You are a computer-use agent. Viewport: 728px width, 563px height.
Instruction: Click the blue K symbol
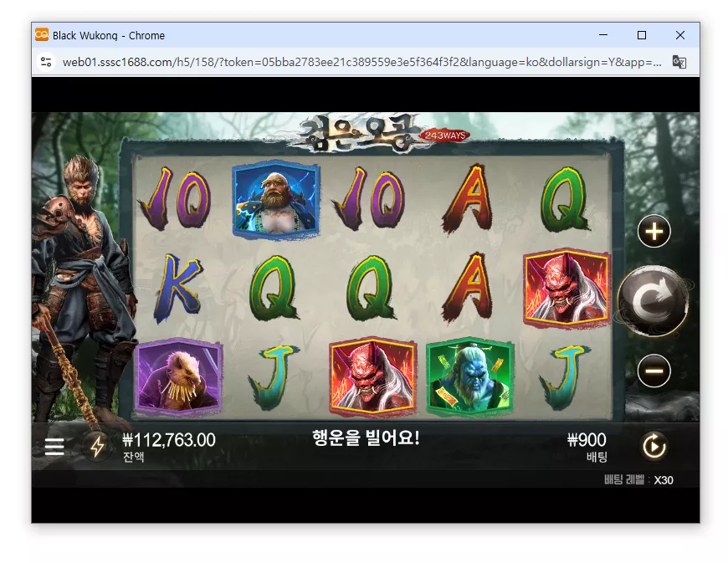pos(178,289)
